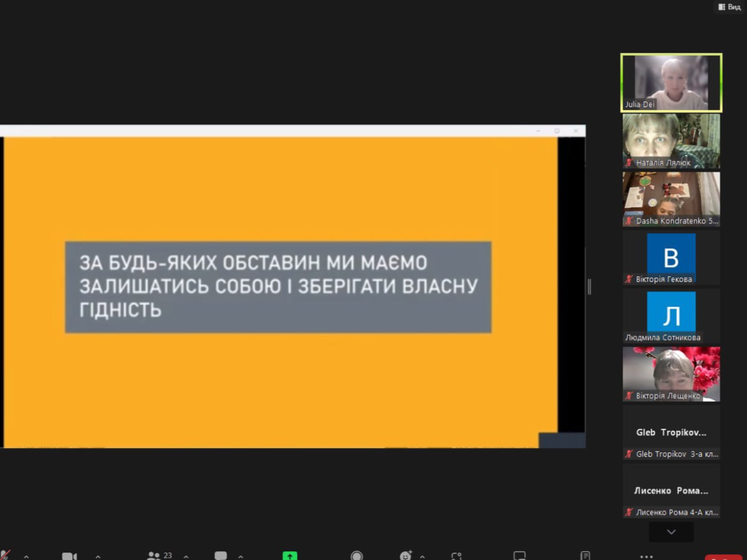Show more participants with the down chevron

coord(671,531)
